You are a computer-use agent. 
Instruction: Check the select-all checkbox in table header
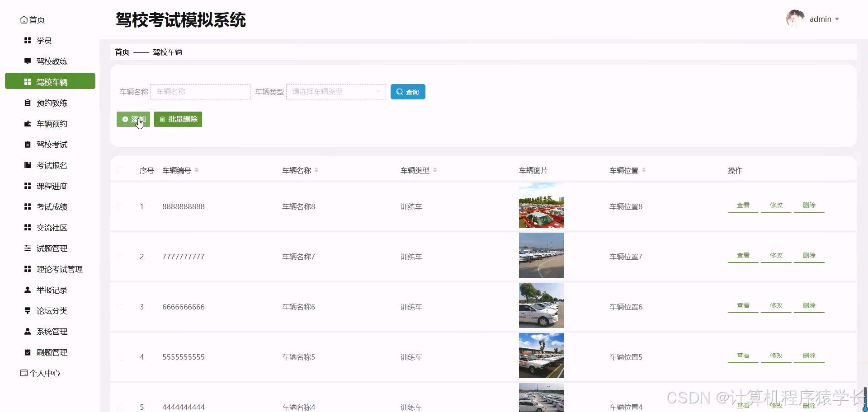(120, 170)
